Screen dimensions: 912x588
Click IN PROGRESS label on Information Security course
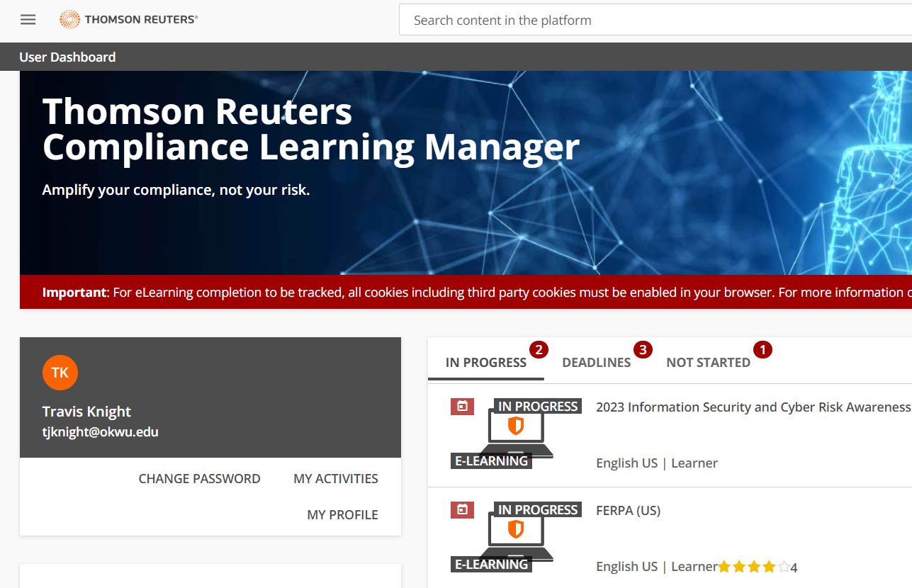coord(538,407)
